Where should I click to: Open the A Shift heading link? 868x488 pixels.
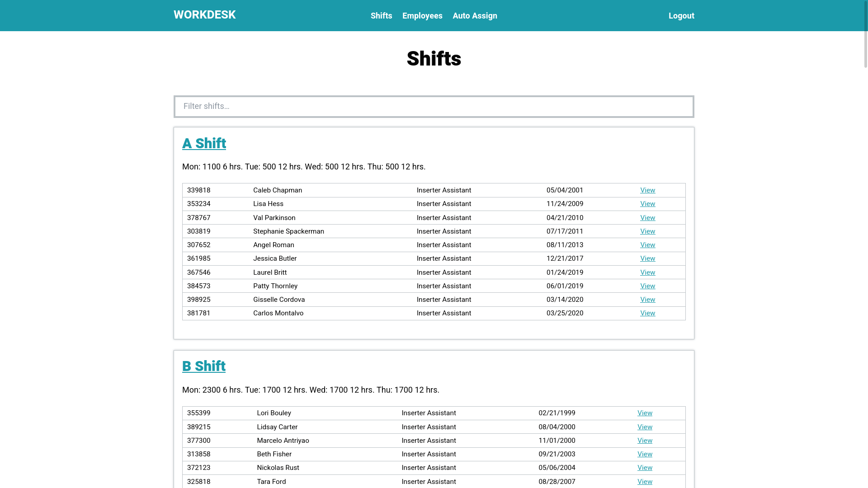pyautogui.click(x=204, y=144)
